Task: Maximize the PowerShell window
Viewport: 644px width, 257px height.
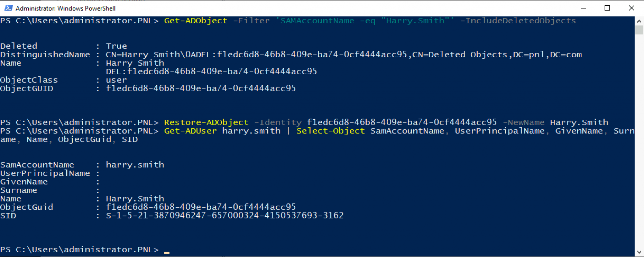Action: click(607, 8)
